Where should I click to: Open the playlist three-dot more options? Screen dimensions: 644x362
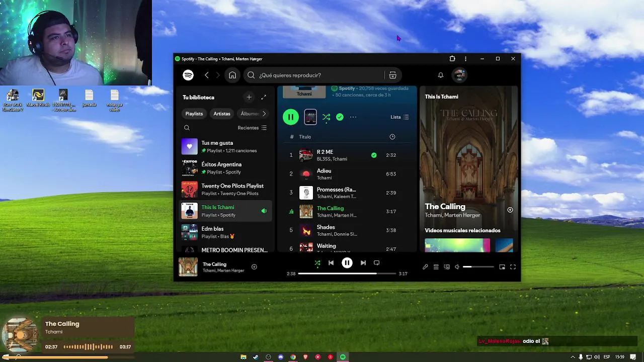tap(353, 117)
